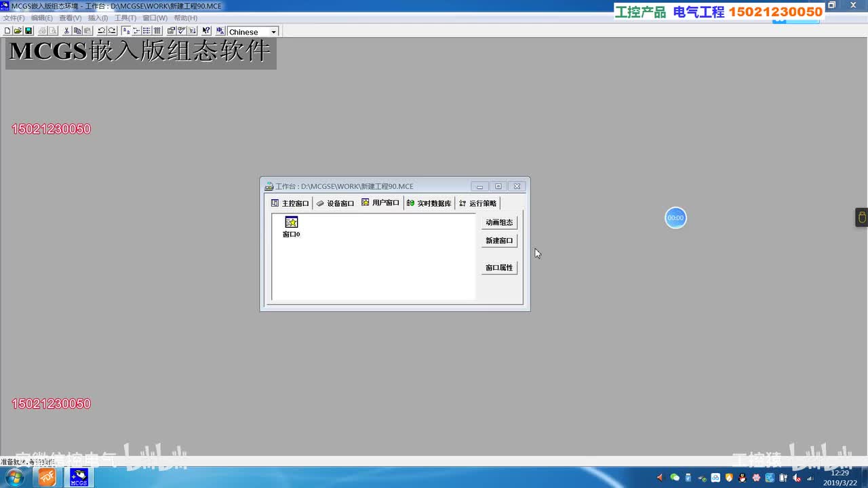
Task: Click the Paste toolbar icon
Action: (x=87, y=31)
